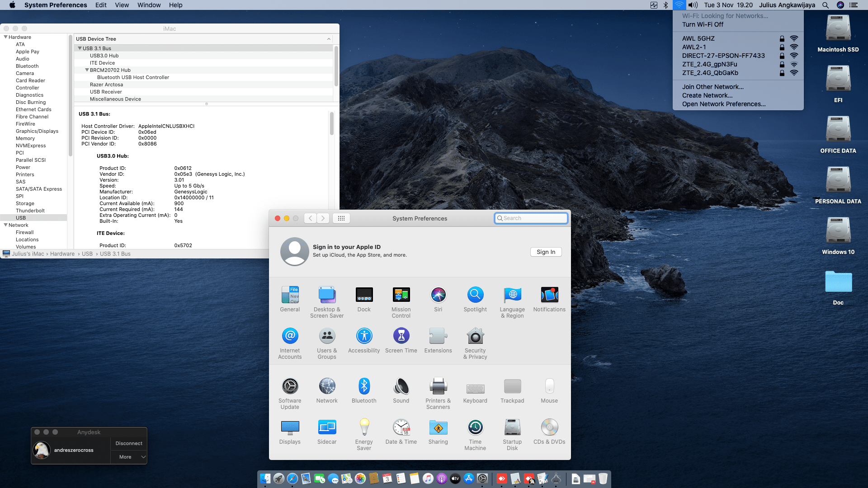This screenshot has width=868, height=488.
Task: Open Displays preferences pane
Action: (x=290, y=432)
